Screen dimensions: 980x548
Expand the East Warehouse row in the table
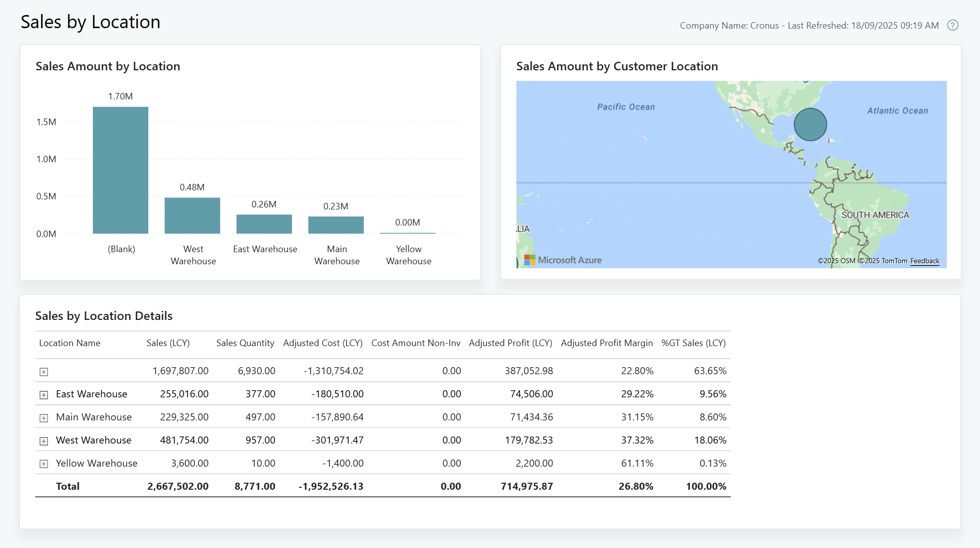pos(44,394)
